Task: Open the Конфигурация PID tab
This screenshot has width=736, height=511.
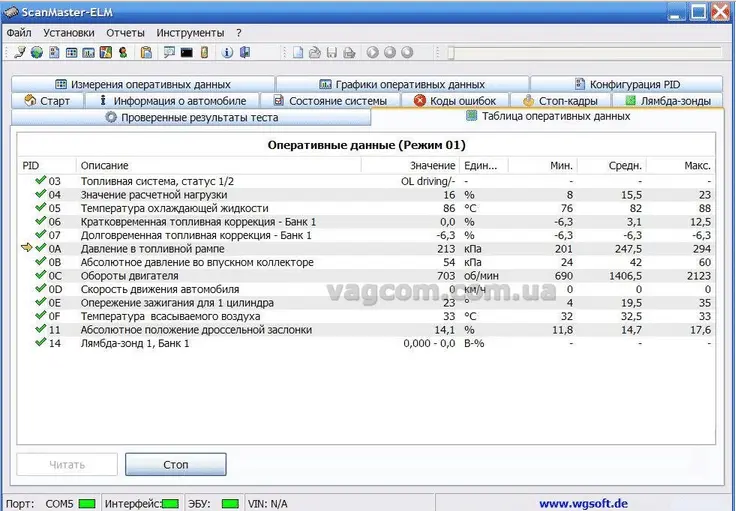Action: [627, 84]
